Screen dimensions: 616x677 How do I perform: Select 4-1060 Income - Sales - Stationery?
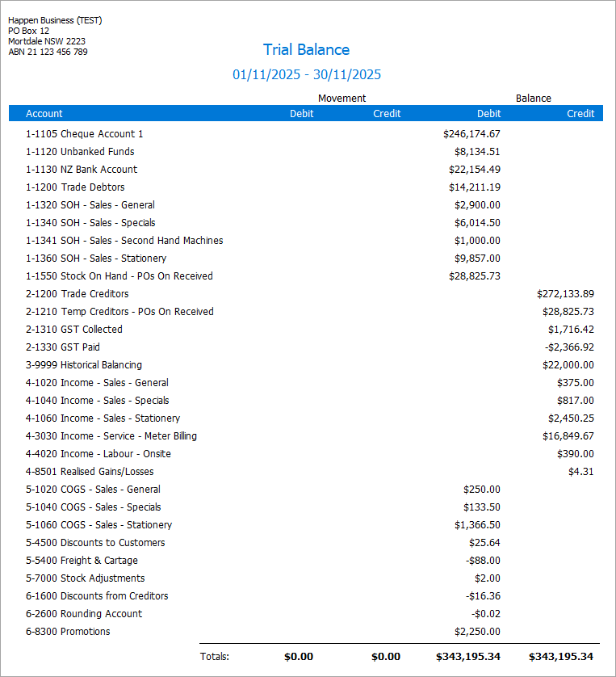coord(103,418)
